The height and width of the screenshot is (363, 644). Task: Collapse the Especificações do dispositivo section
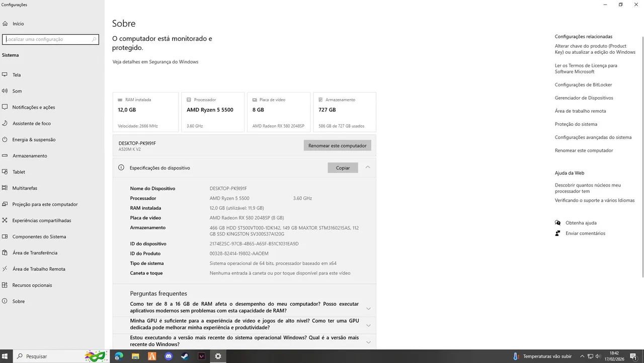point(368,167)
